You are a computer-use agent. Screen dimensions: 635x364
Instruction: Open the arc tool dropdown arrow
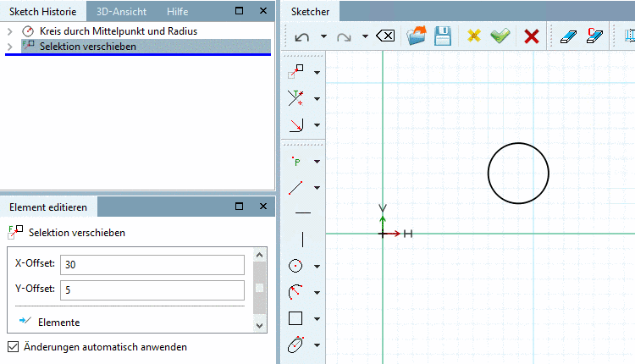(317, 293)
